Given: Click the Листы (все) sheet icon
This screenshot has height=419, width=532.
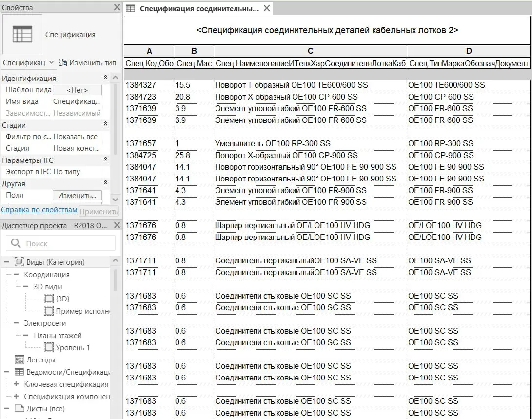Looking at the screenshot, I should pyautogui.click(x=19, y=408).
